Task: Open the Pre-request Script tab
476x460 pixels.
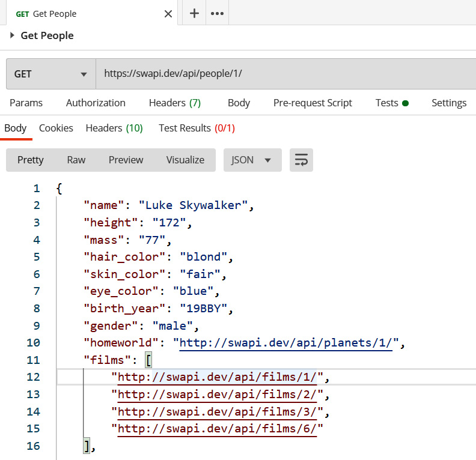Action: click(x=313, y=103)
